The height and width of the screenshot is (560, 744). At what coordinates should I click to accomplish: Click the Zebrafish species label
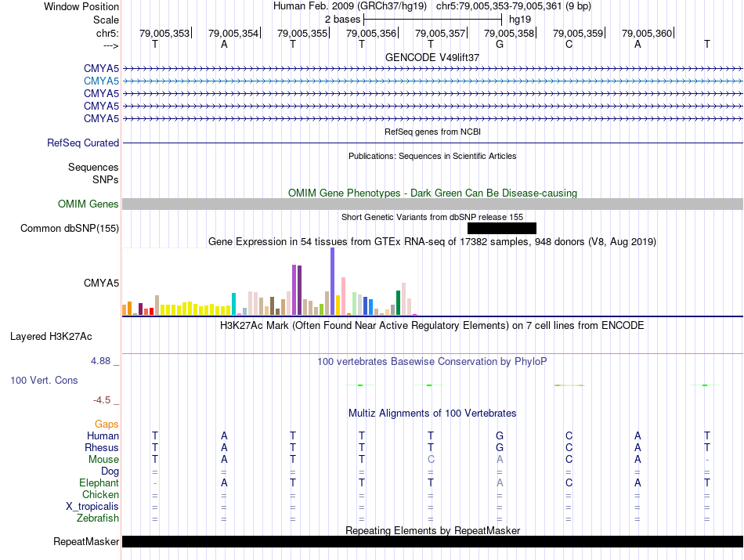pyautogui.click(x=98, y=518)
